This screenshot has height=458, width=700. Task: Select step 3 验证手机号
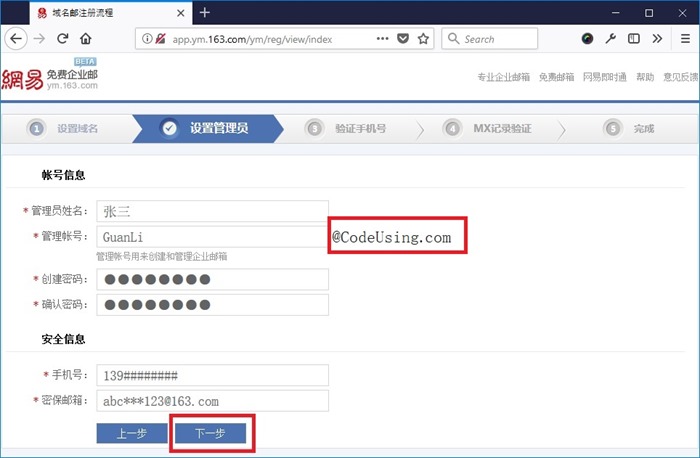[x=345, y=129]
